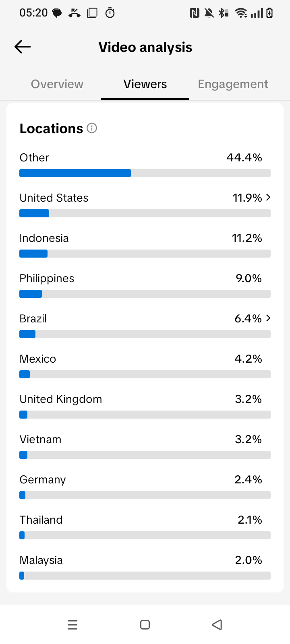290x644 pixels.
Task: Tap the Android back triangle button
Action: click(x=217, y=625)
